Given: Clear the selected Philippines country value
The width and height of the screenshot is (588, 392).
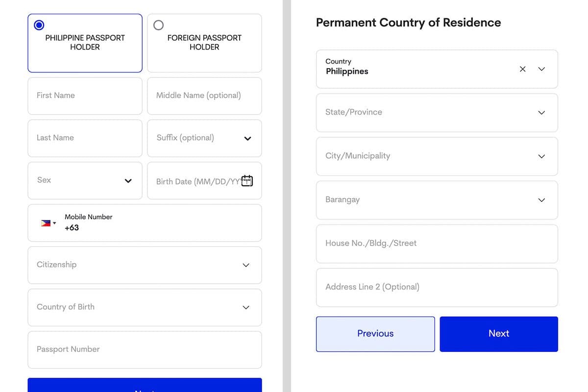Looking at the screenshot, I should [x=522, y=69].
